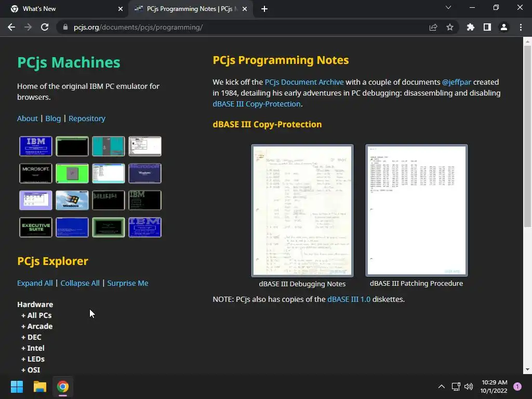Open the black MICROSOFT thumbnail
Viewport: 532px width, 399px height.
[36, 173]
